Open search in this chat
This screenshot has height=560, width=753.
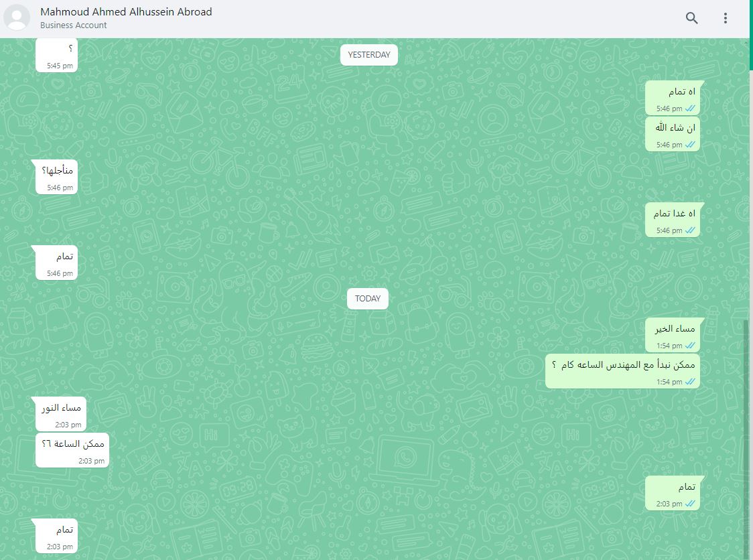point(691,18)
